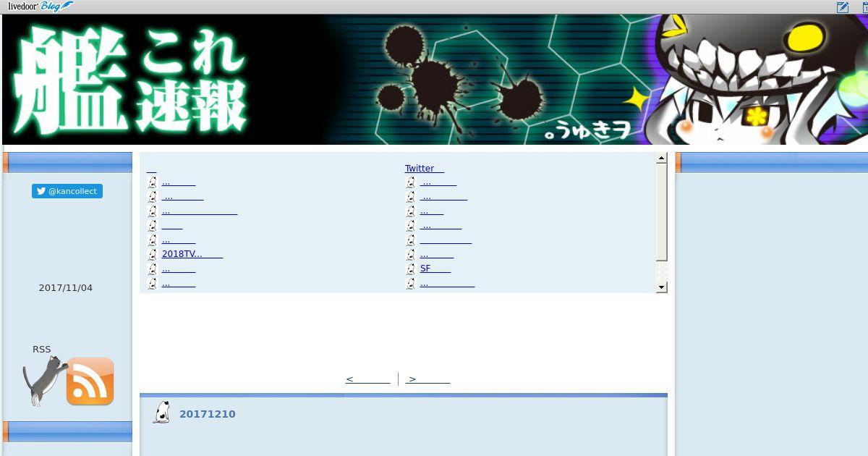The width and height of the screenshot is (868, 456).
Task: Click the blog post edit pencil icon
Action: tap(843, 7)
